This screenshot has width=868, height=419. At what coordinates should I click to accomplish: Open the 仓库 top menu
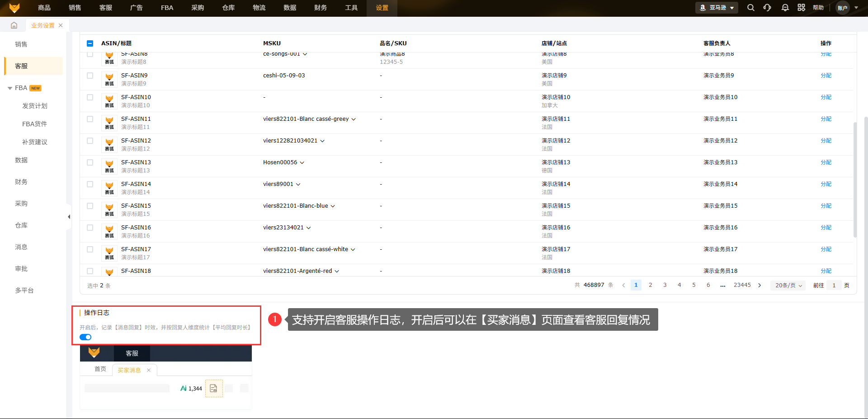coord(229,8)
